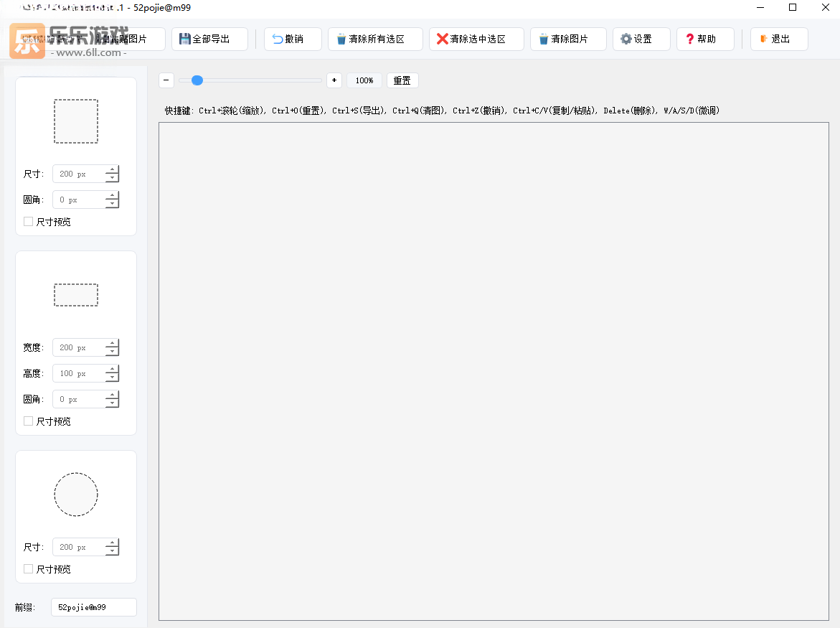Increase the rectangle 宽度 with the up arrow

tap(112, 343)
